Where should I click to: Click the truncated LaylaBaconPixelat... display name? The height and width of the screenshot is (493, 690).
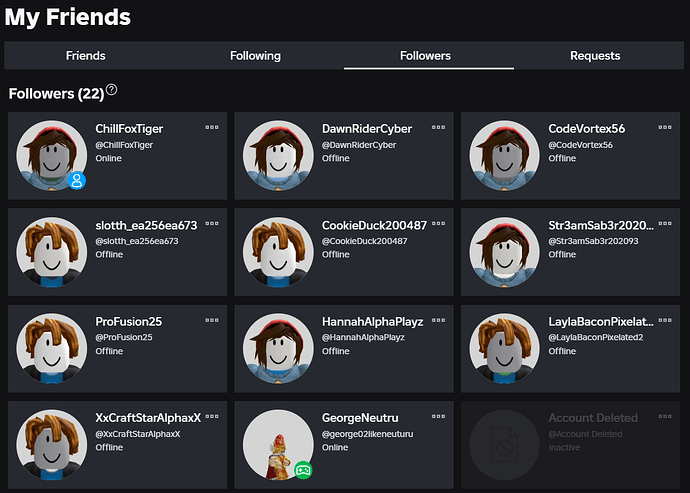click(x=601, y=322)
